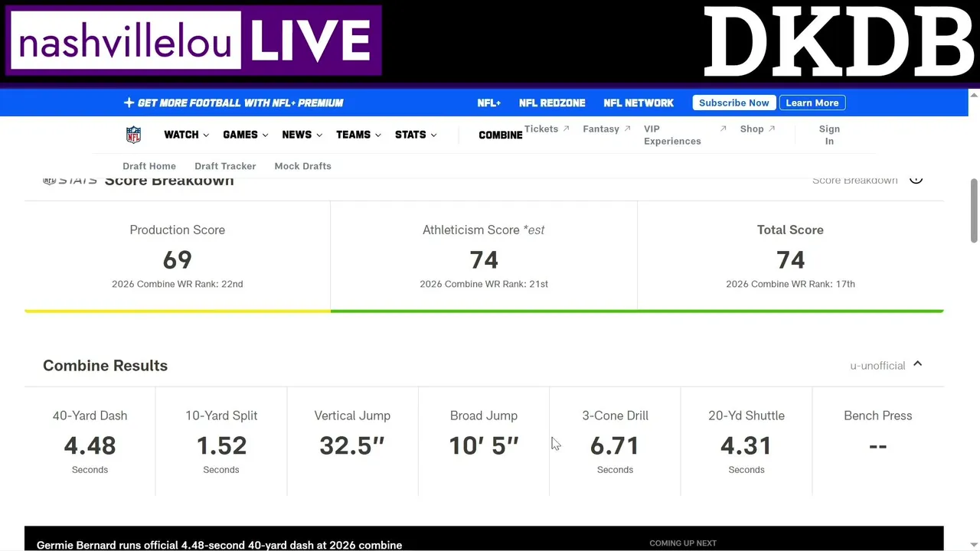Click the Learn More button
The width and height of the screenshot is (980, 551).
[x=812, y=103]
